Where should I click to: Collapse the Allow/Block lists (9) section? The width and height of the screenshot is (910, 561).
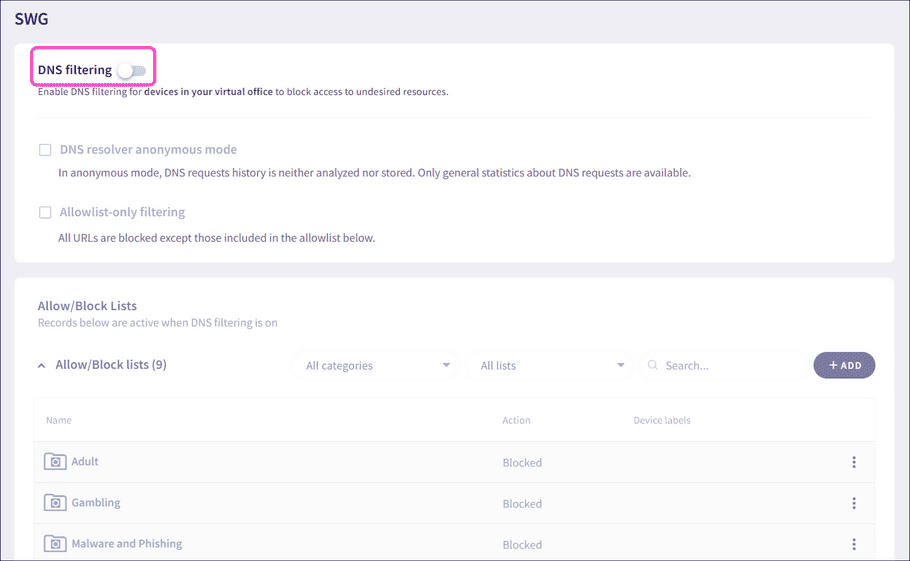click(x=41, y=365)
